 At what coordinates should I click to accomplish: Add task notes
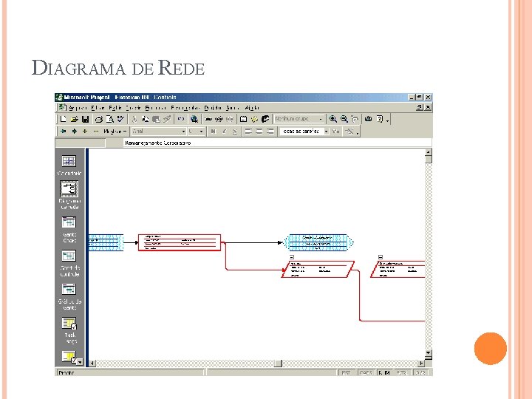[254, 119]
